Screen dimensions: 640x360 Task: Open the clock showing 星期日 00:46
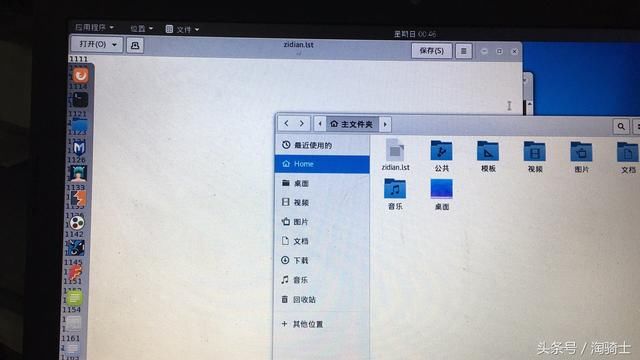pos(415,34)
